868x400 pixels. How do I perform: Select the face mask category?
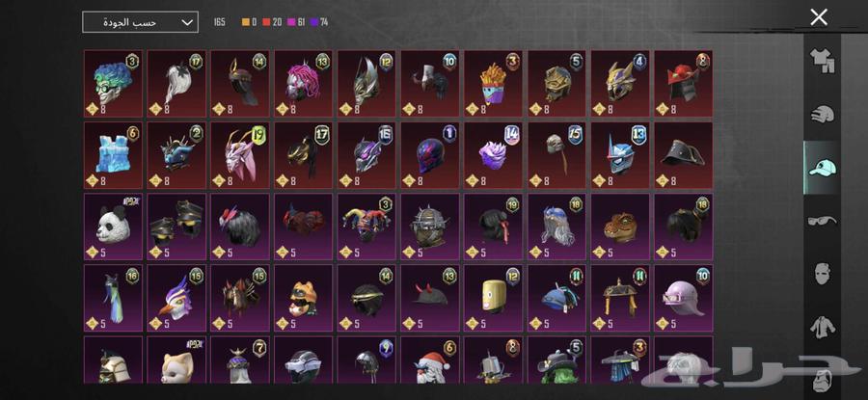(824, 274)
